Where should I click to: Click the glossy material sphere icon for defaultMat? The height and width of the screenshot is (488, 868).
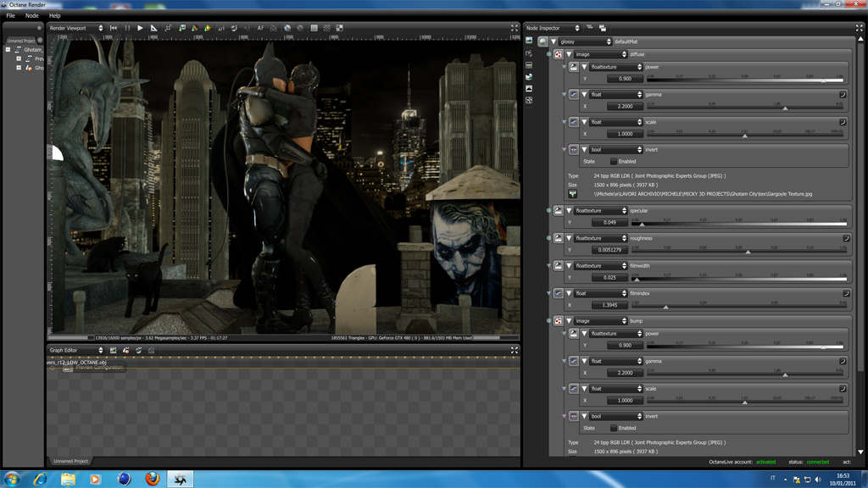point(543,42)
